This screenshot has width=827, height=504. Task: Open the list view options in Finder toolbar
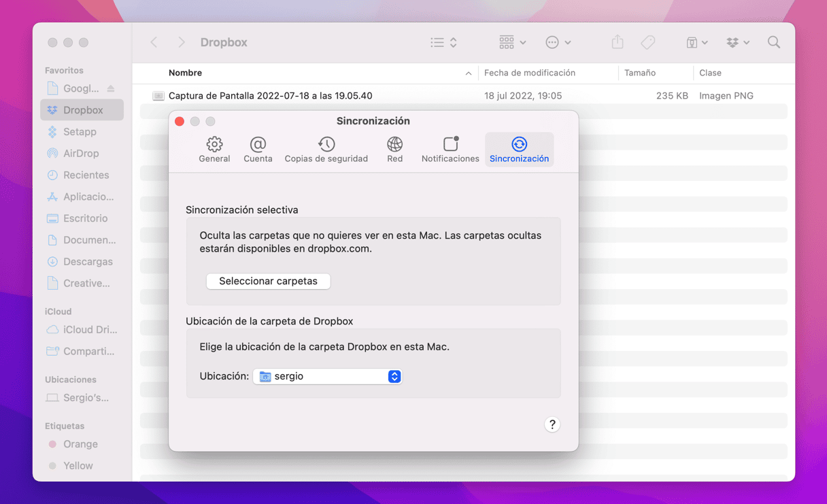coord(443,42)
